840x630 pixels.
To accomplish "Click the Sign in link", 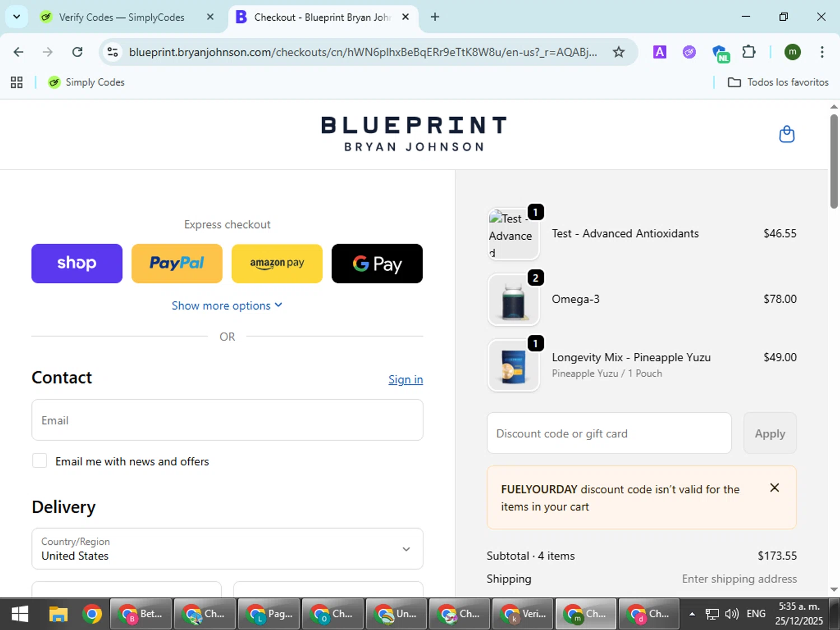I will click(405, 380).
